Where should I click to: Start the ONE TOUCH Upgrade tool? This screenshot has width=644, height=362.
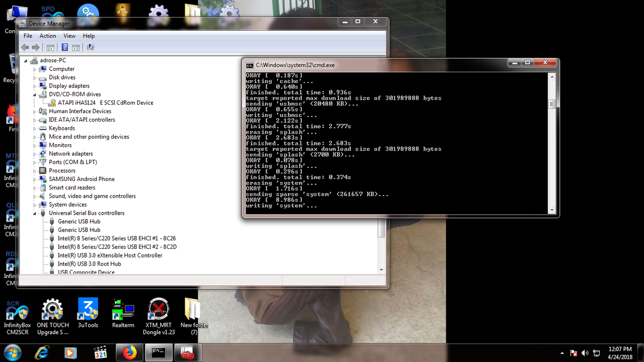tap(52, 309)
